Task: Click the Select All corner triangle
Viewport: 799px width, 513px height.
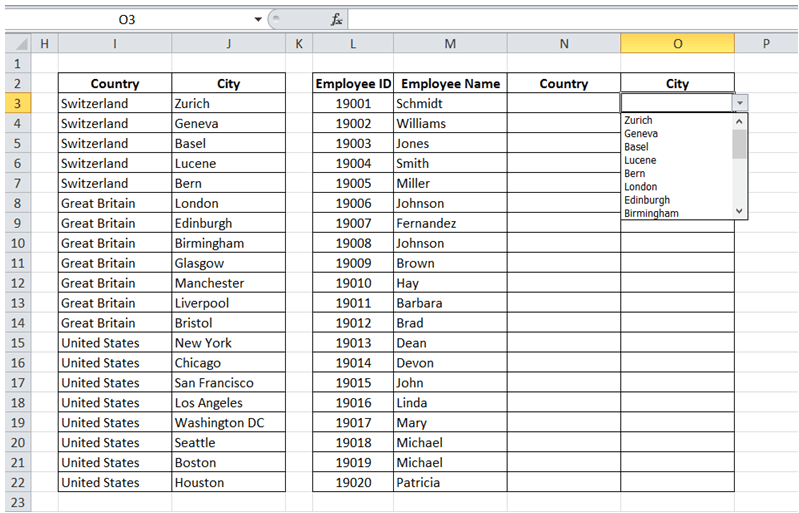Action: (x=19, y=44)
